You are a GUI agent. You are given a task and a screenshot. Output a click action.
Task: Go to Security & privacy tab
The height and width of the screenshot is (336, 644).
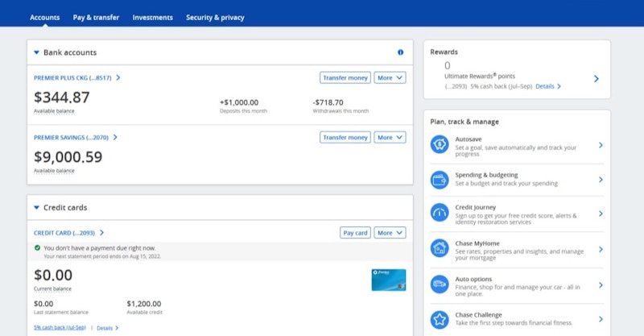pos(215,17)
